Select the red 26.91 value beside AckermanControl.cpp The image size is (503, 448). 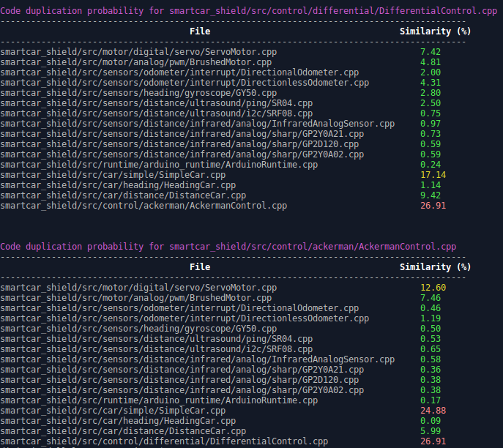point(433,206)
